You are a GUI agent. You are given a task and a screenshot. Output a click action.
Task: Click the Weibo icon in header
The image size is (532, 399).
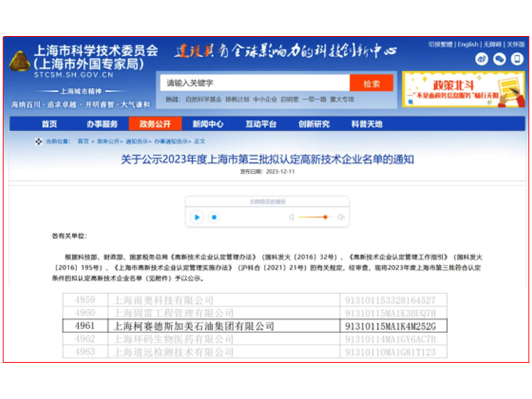tap(482, 59)
